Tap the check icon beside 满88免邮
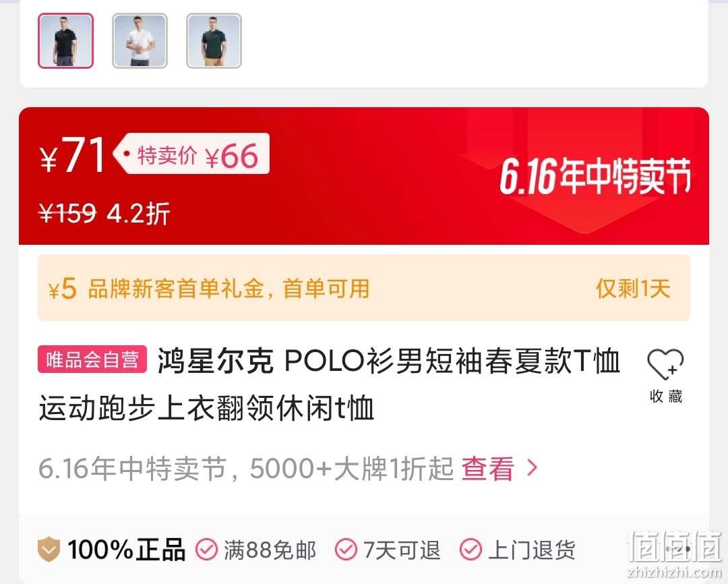Image resolution: width=728 pixels, height=584 pixels. (206, 550)
